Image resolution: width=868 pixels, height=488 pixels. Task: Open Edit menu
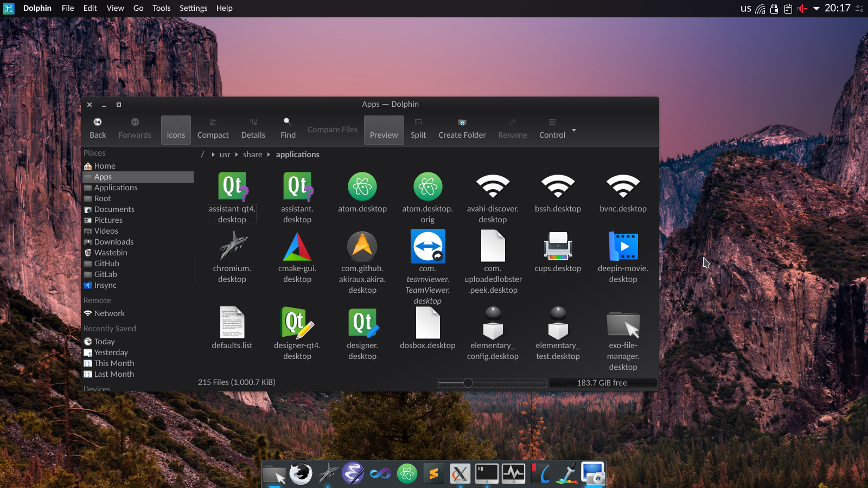(x=90, y=8)
